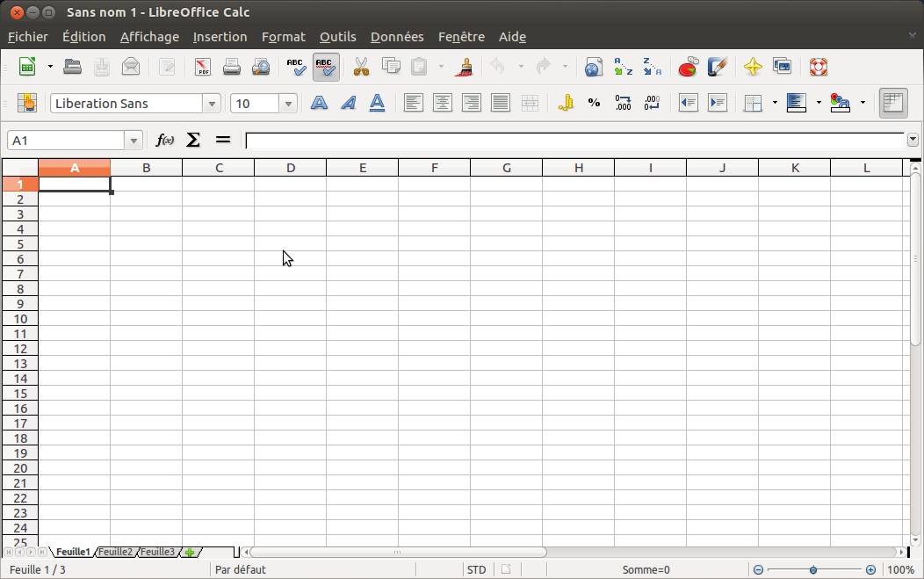Click the Hyperlink globe icon
This screenshot has width=924, height=579.
tap(594, 67)
